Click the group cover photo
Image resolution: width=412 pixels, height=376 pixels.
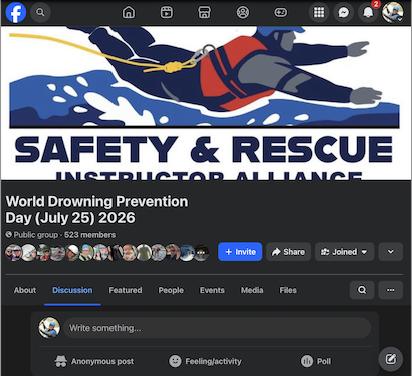pyautogui.click(x=206, y=103)
